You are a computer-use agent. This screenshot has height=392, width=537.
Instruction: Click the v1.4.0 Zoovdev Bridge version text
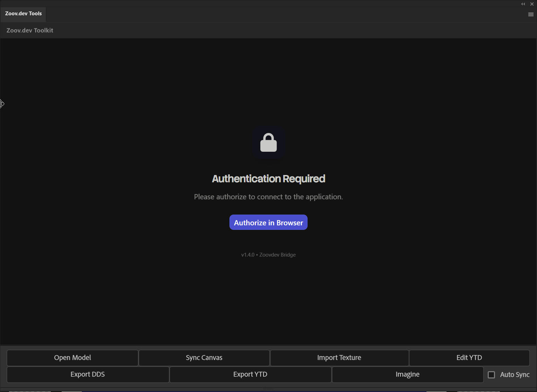click(x=268, y=255)
